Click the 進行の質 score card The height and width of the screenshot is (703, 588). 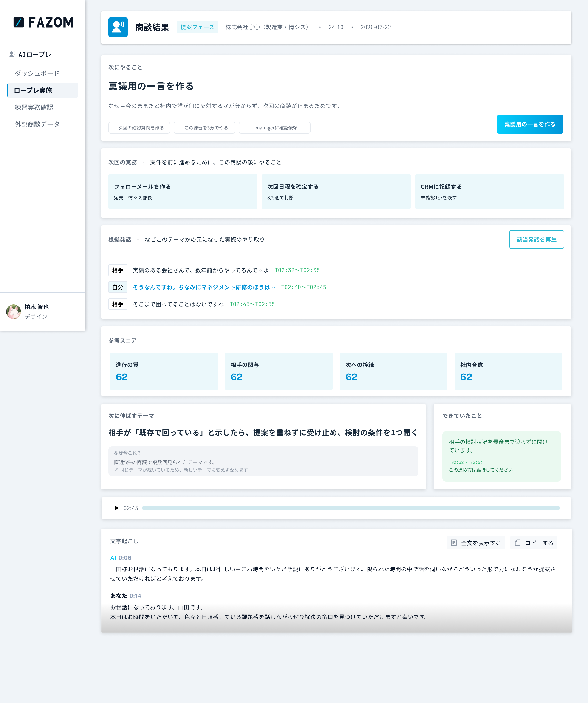tap(164, 371)
